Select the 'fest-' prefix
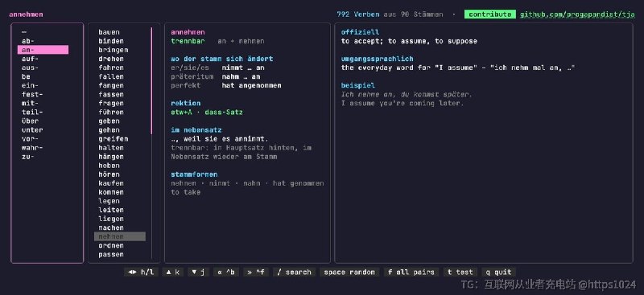Viewport: 644px width, 295px height. [x=32, y=94]
